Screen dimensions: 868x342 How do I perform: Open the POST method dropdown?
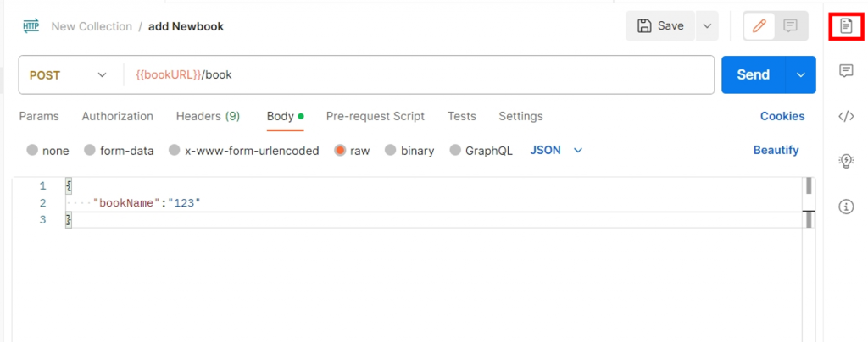coord(70,74)
